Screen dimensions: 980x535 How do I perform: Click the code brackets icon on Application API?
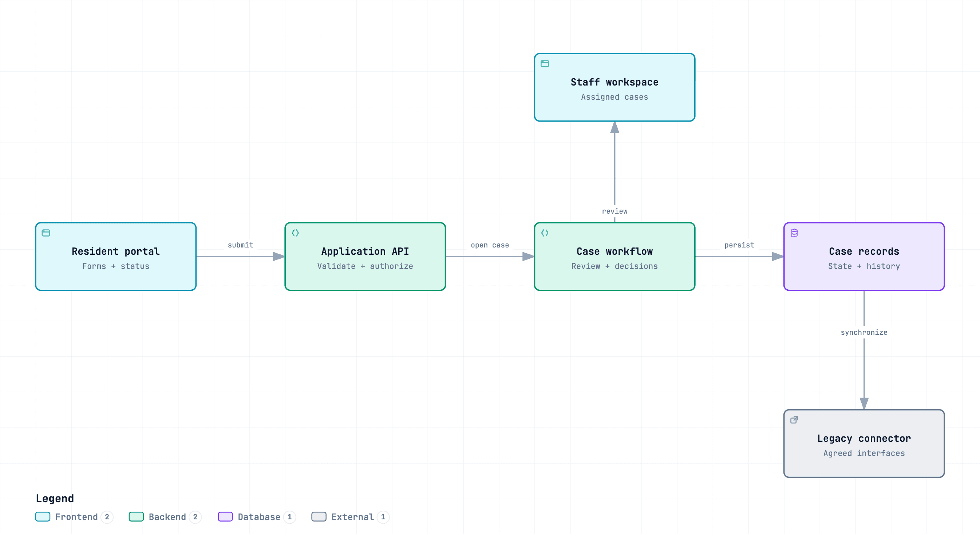point(295,233)
